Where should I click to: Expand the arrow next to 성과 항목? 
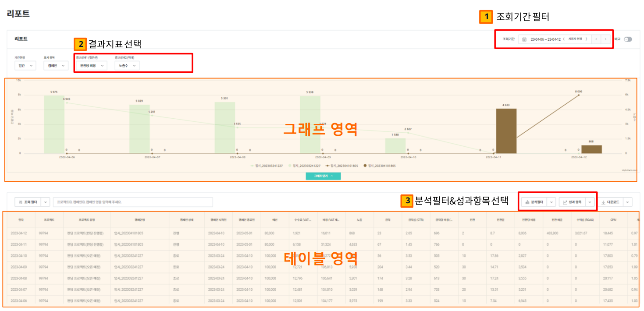coord(590,202)
